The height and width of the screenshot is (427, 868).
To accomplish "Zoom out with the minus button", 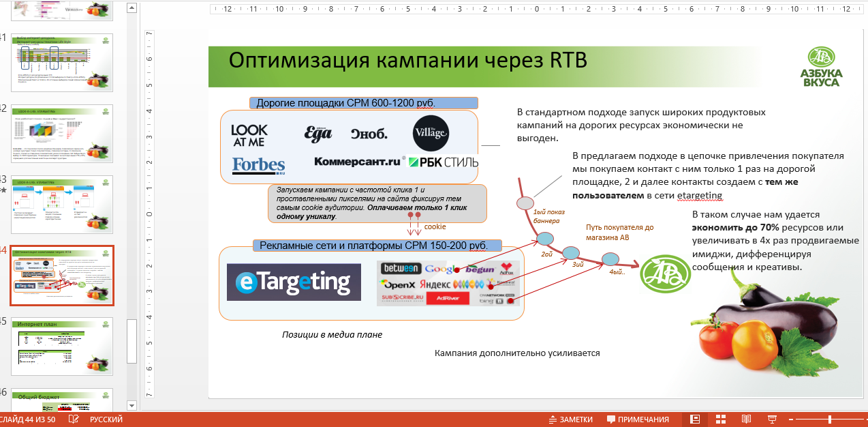I will tap(790, 419).
